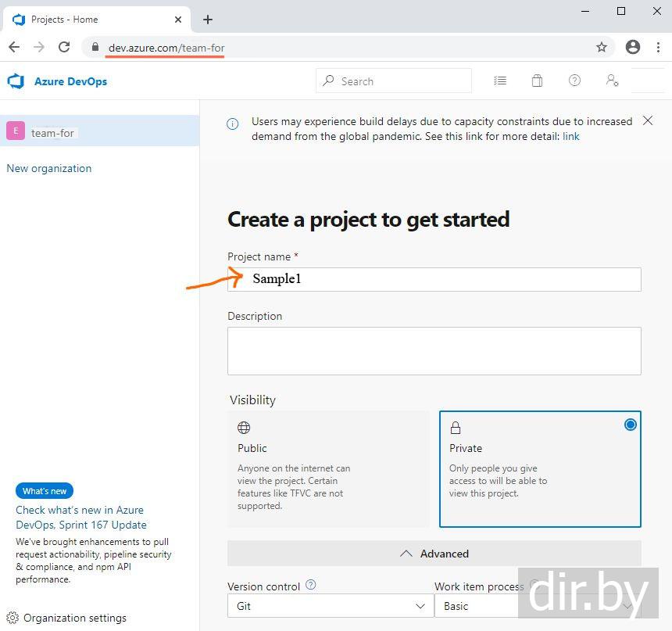Open the User settings icon

(612, 81)
